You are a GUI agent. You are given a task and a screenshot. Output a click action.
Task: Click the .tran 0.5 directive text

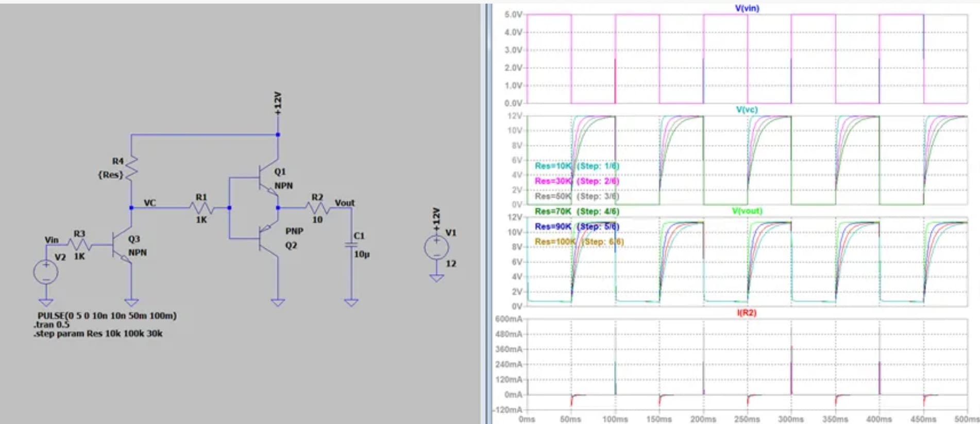(x=52, y=325)
